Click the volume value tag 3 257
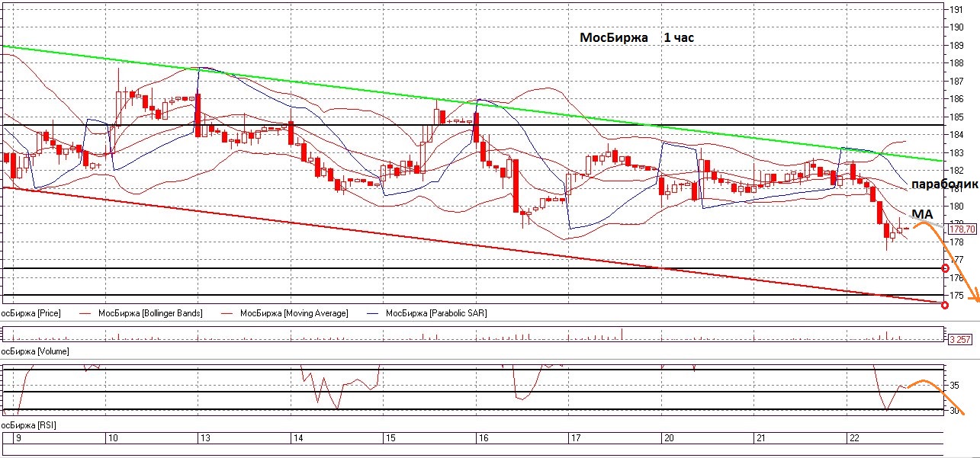 tap(959, 339)
